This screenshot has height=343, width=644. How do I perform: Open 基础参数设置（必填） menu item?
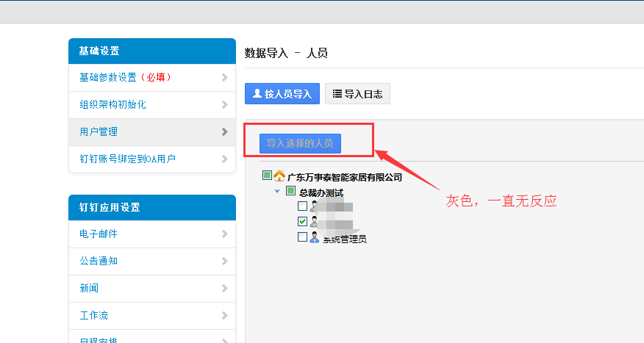click(x=152, y=78)
